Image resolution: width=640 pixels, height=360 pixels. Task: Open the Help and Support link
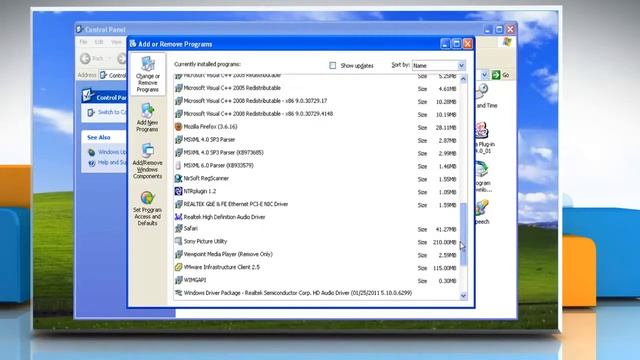(x=112, y=162)
